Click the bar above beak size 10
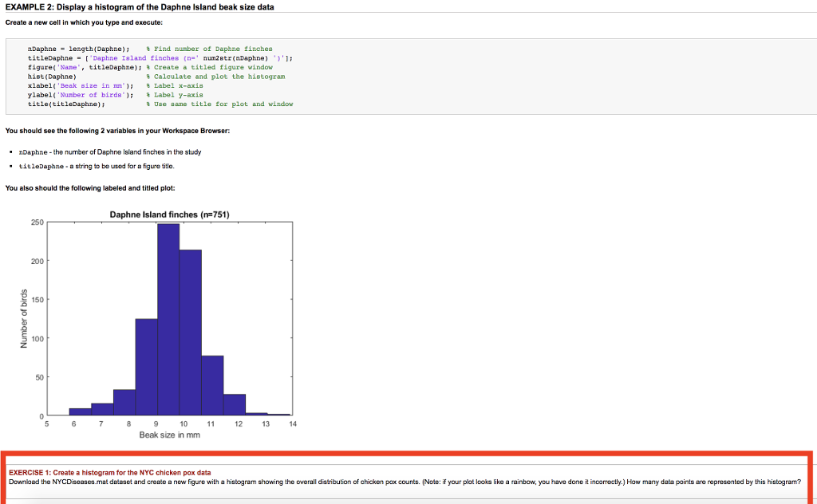The height and width of the screenshot is (504, 817). 189,327
